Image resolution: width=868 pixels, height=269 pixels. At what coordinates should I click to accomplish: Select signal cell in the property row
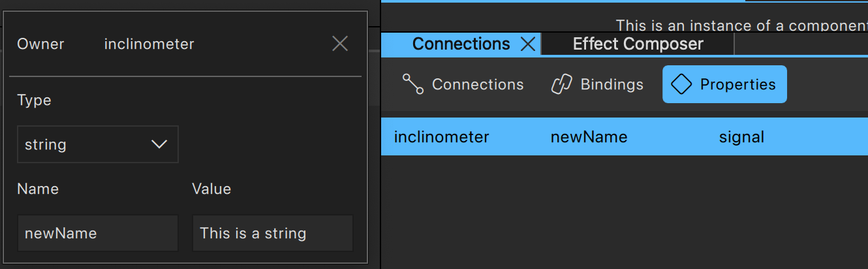(x=741, y=137)
